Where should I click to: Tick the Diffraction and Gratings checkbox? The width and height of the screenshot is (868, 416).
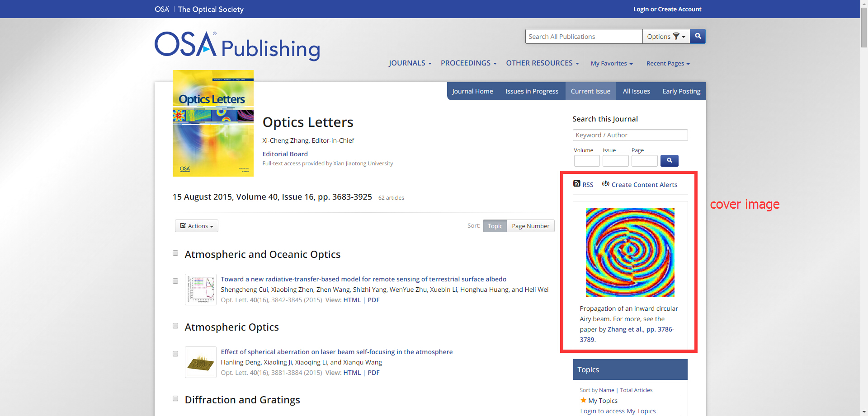point(175,398)
